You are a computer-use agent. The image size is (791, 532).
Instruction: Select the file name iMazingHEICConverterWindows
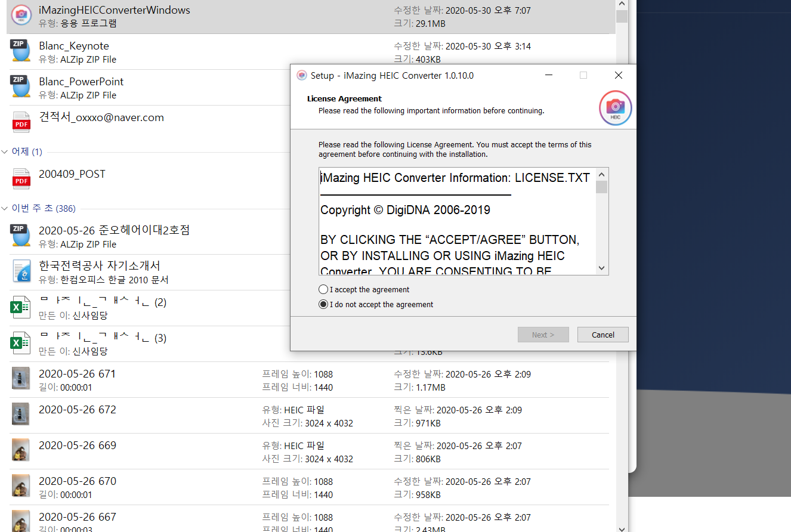(x=115, y=10)
